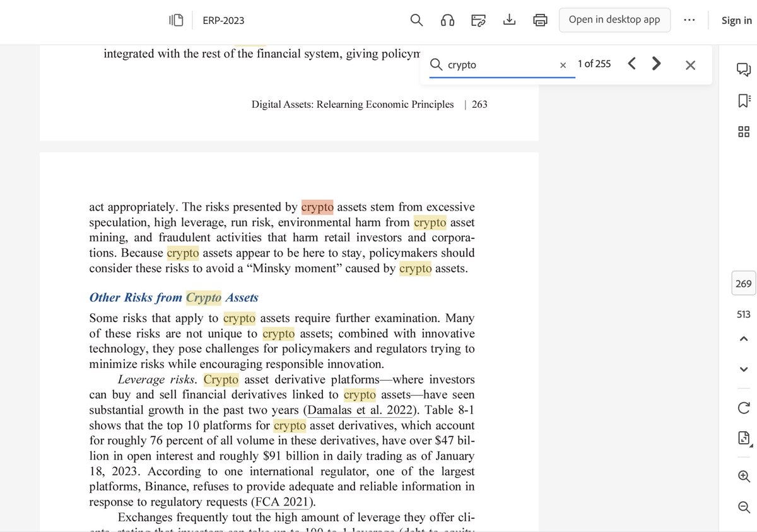Rotate the current page
757x532 pixels.
(743, 408)
